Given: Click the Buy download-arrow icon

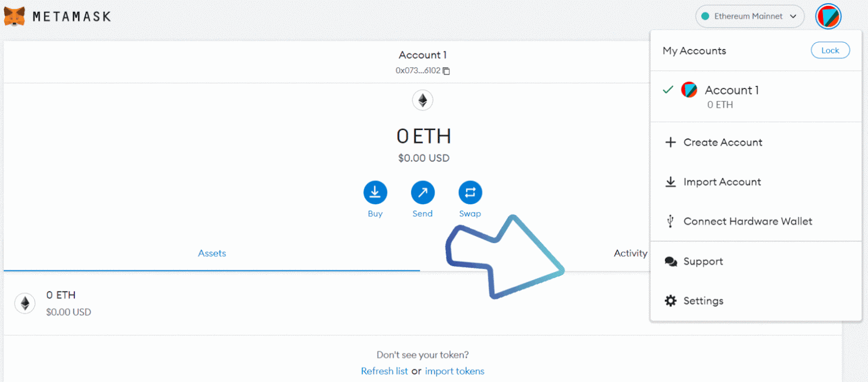Looking at the screenshot, I should click(x=375, y=192).
